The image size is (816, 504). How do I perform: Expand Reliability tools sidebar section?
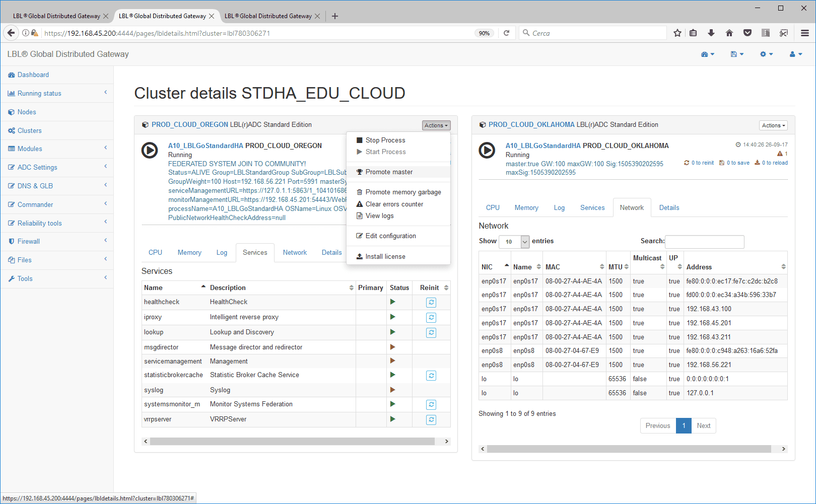pos(56,223)
